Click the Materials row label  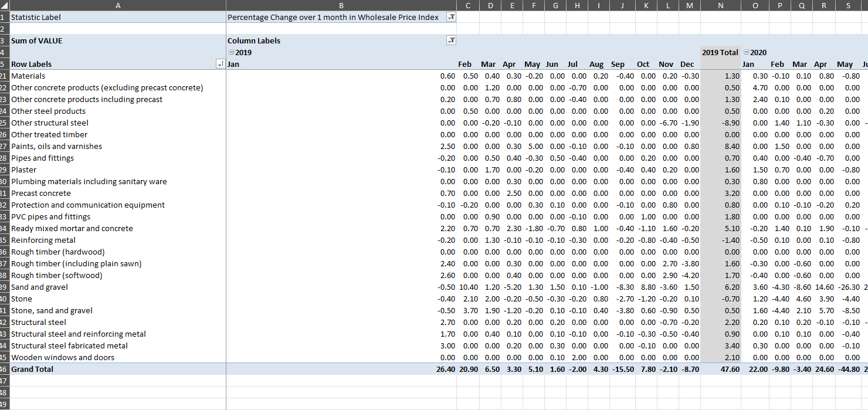pyautogui.click(x=28, y=76)
